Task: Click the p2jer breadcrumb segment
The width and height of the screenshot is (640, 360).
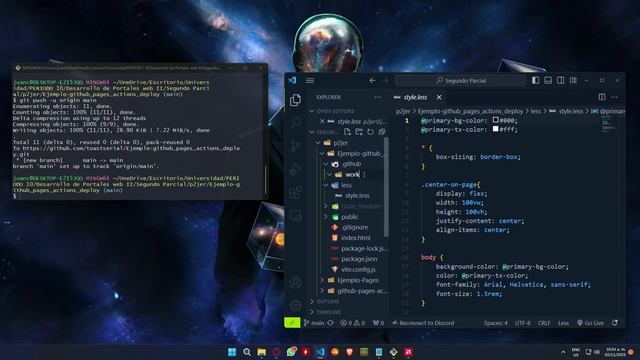Action: point(403,111)
